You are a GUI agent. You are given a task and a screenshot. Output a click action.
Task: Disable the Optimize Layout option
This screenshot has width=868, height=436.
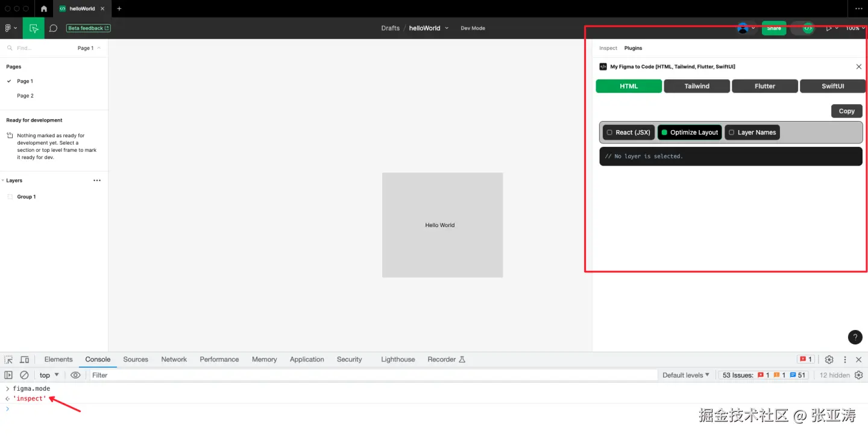pyautogui.click(x=690, y=132)
